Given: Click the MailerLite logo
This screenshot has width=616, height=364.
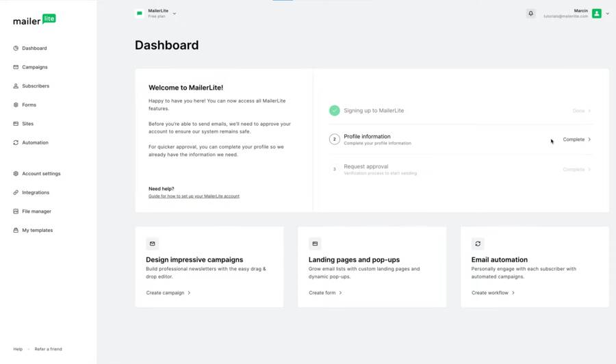Looking at the screenshot, I should pyautogui.click(x=35, y=20).
